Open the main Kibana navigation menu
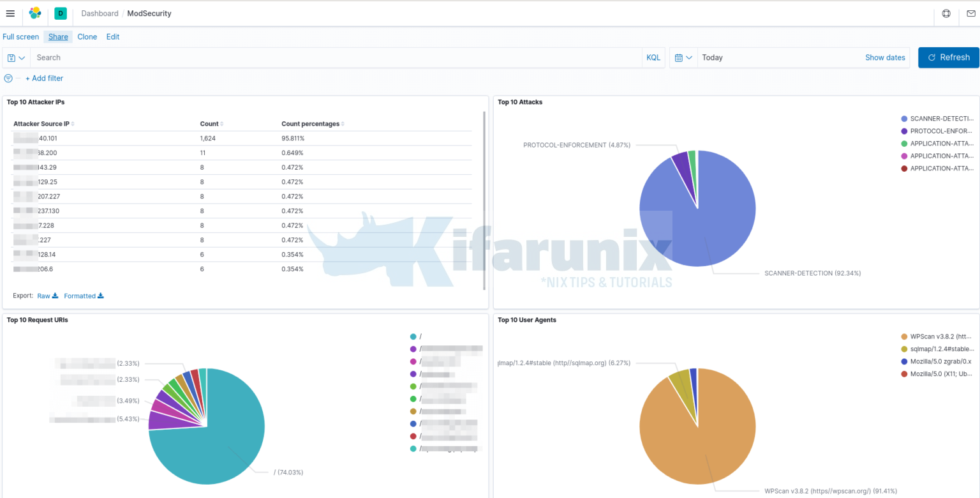The width and height of the screenshot is (980, 498). [x=10, y=13]
